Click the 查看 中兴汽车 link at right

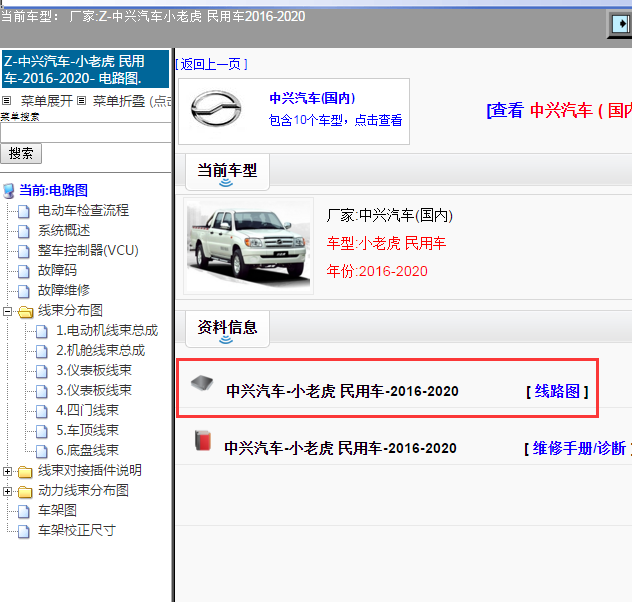(x=559, y=110)
